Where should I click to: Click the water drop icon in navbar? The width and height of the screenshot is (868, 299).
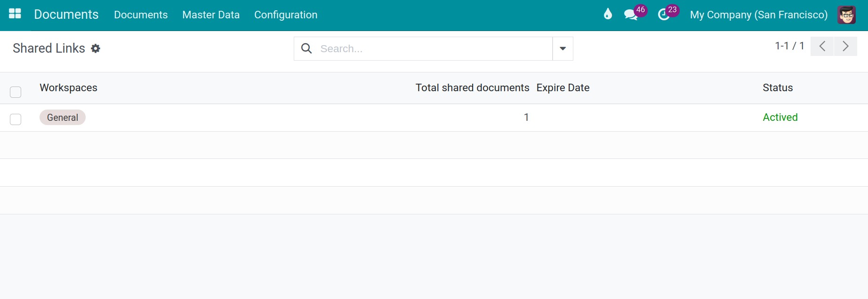tap(608, 15)
